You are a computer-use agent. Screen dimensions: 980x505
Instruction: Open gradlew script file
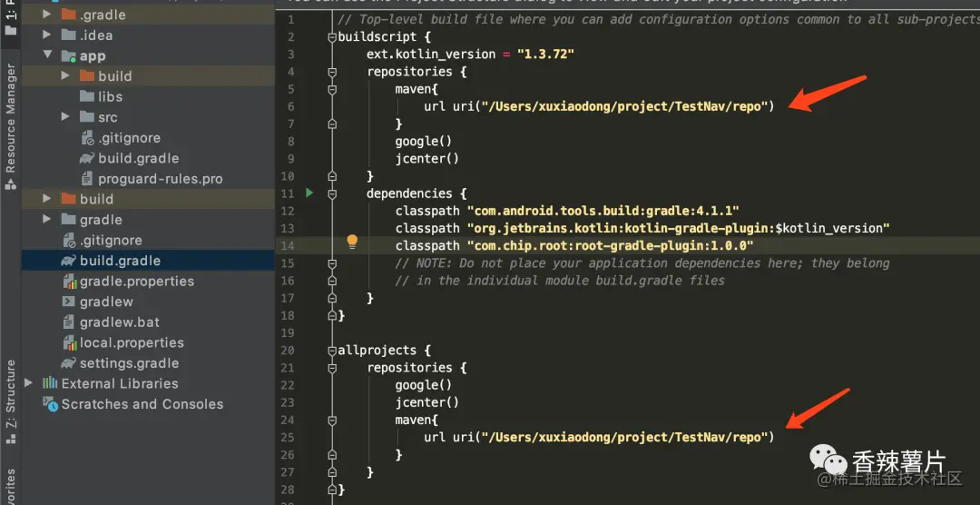tap(106, 302)
